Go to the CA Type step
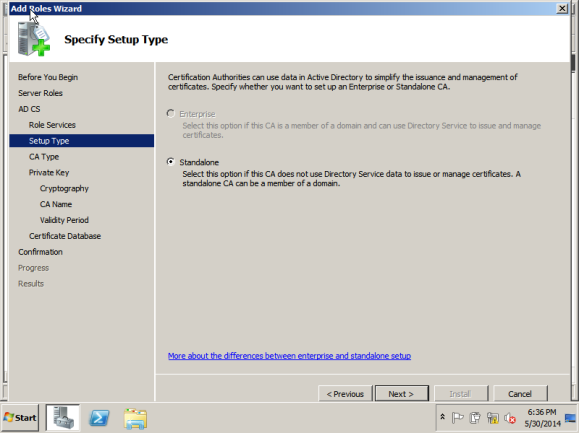The width and height of the screenshot is (579, 433). point(44,157)
